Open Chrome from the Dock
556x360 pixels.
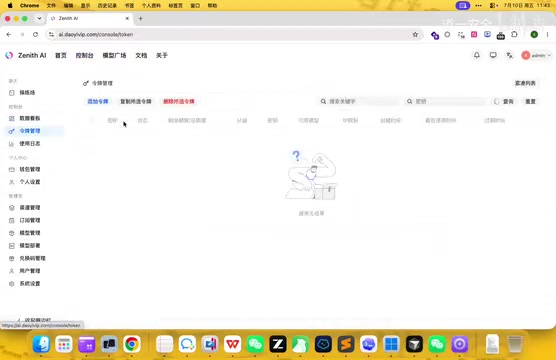pyautogui.click(x=132, y=344)
